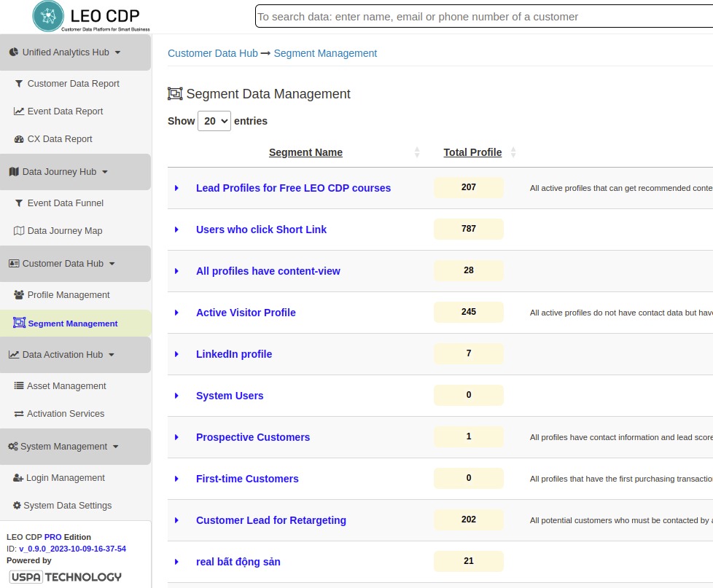This screenshot has width=713, height=588.
Task: Click the Customer Data Hub ID card icon
Action: tap(14, 264)
